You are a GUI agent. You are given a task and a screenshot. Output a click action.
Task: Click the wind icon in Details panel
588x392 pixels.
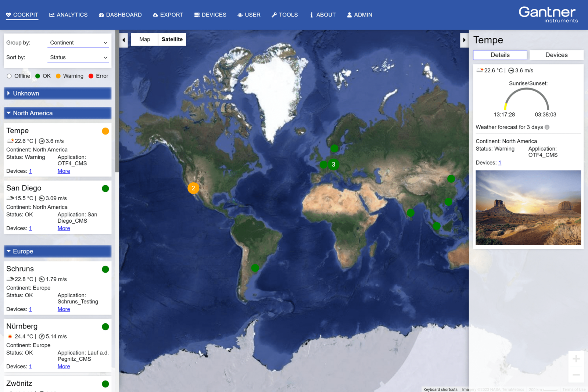(511, 71)
